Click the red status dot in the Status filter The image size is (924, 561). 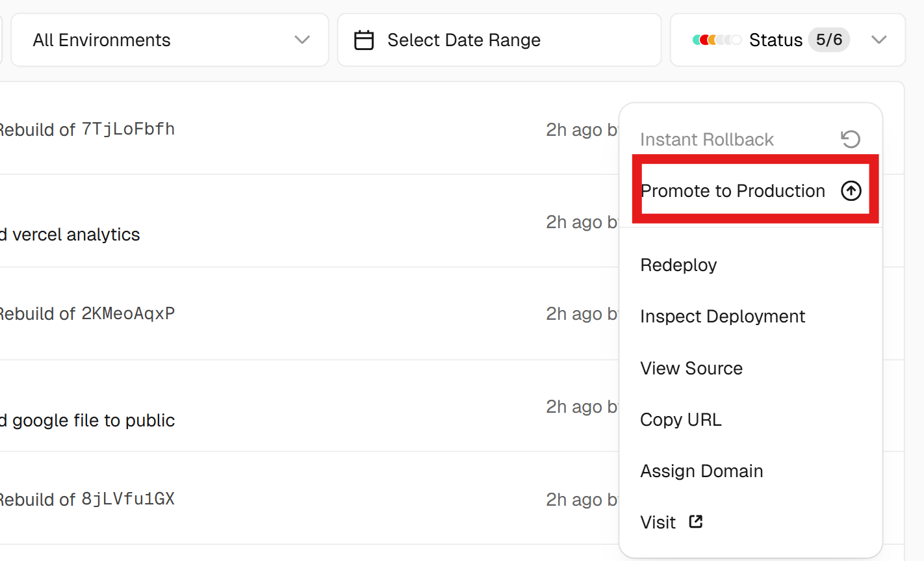705,39
